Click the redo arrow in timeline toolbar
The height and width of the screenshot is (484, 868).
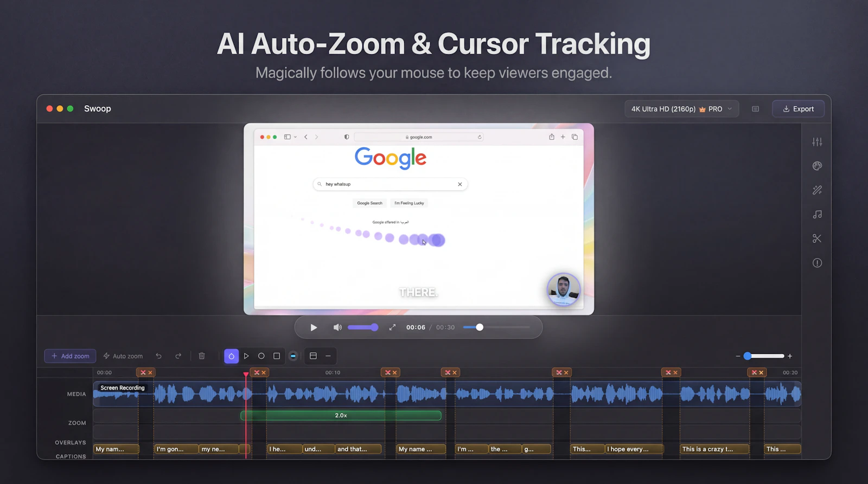tap(178, 356)
